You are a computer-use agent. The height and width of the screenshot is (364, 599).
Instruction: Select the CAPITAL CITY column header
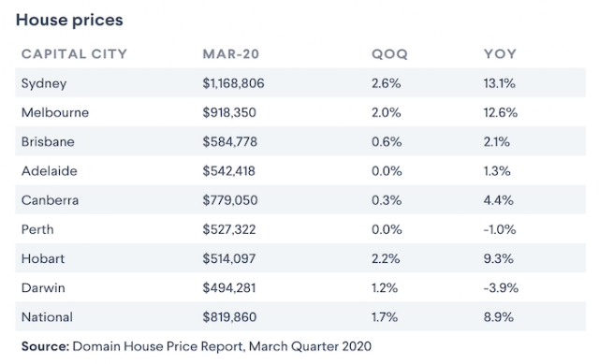tap(74, 54)
